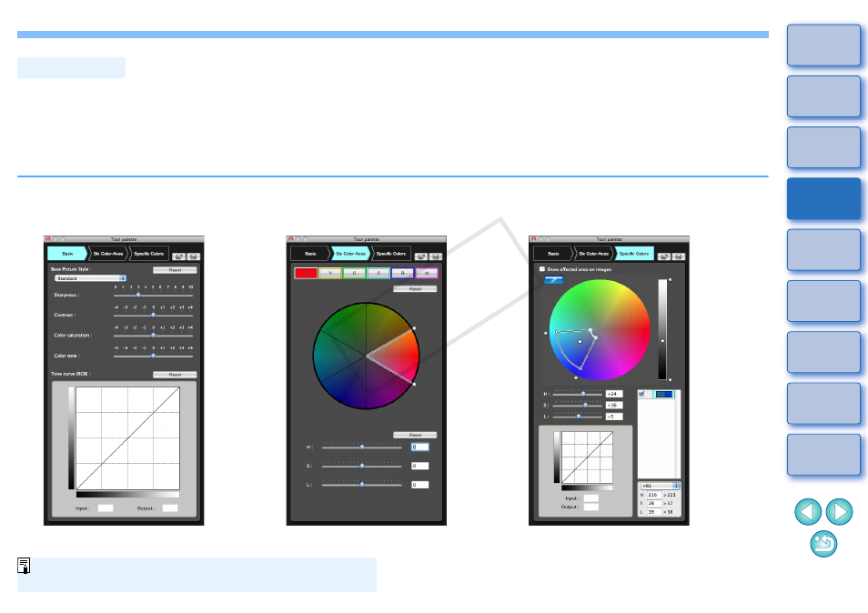Go to the next page arrow

[839, 512]
